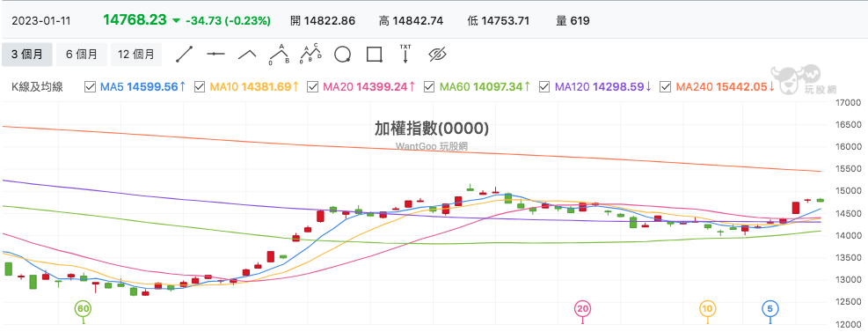
Task: Click the change value -34.73 (-0.23%)
Action: 228,21
